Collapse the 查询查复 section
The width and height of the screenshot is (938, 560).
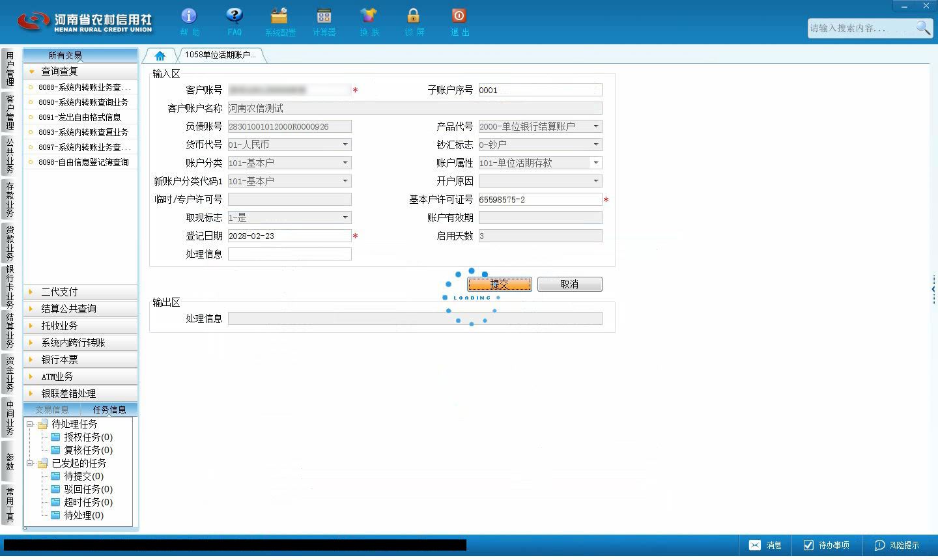[x=80, y=71]
